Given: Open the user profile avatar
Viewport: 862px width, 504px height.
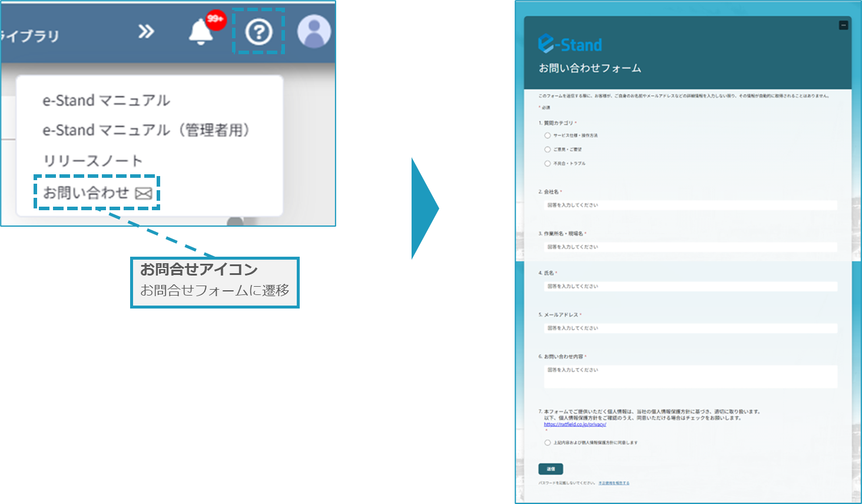Looking at the screenshot, I should click(314, 32).
